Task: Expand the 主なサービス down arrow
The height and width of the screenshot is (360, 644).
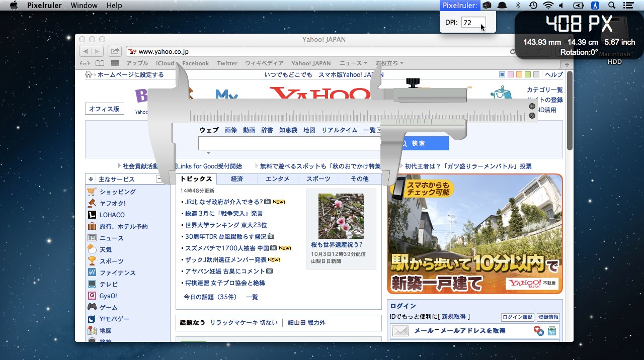Action: click(91, 179)
